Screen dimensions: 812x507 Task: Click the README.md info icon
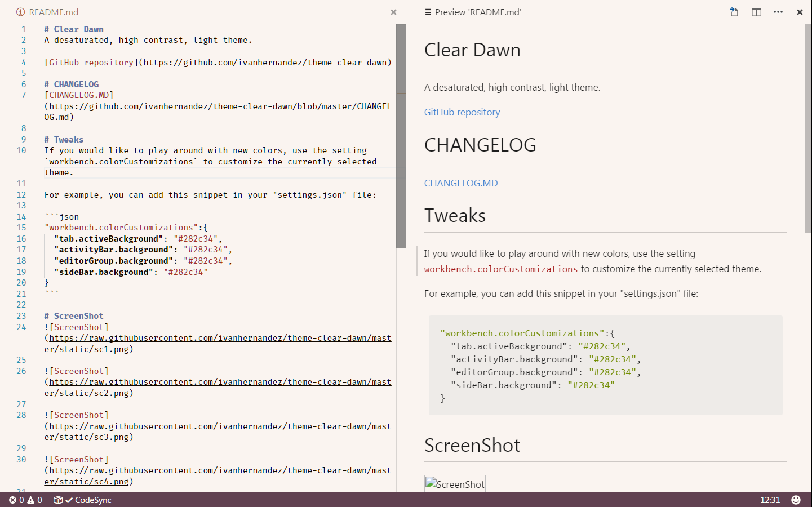pyautogui.click(x=20, y=12)
